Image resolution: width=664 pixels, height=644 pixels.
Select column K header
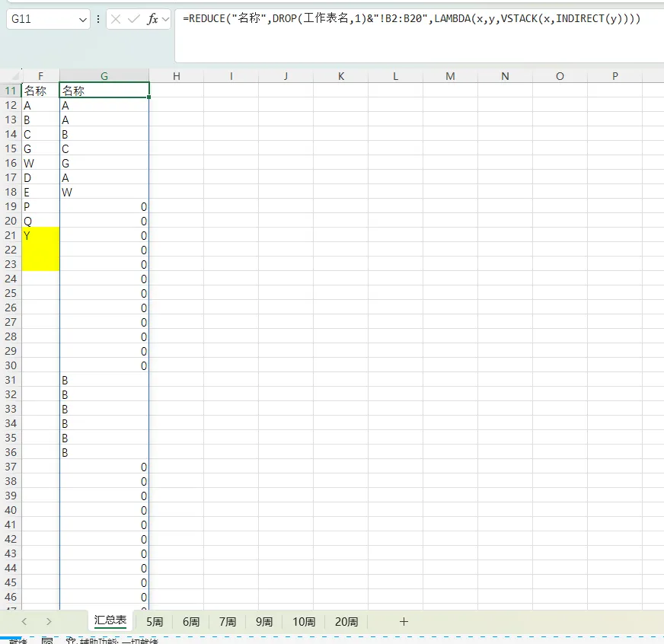click(341, 76)
